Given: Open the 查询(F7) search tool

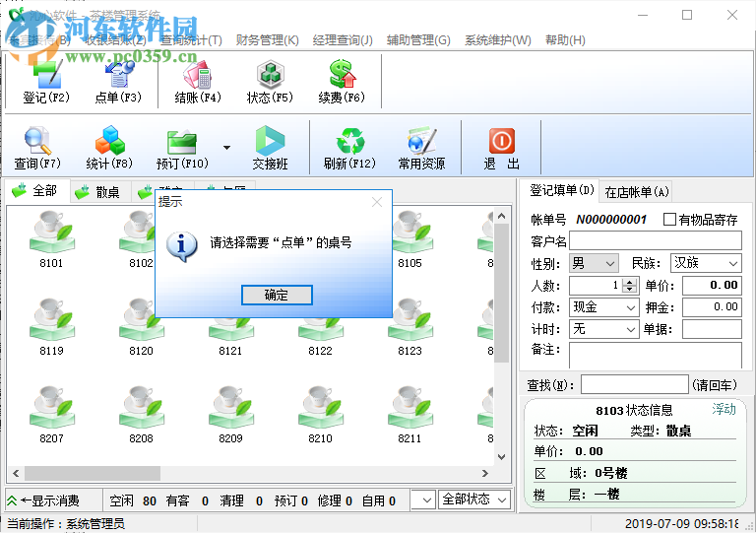Looking at the screenshot, I should [x=37, y=148].
